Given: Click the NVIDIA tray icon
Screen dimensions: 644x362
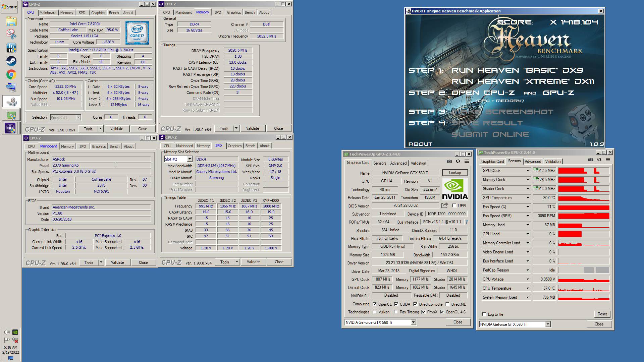Looking at the screenshot, I should pyautogui.click(x=15, y=332).
